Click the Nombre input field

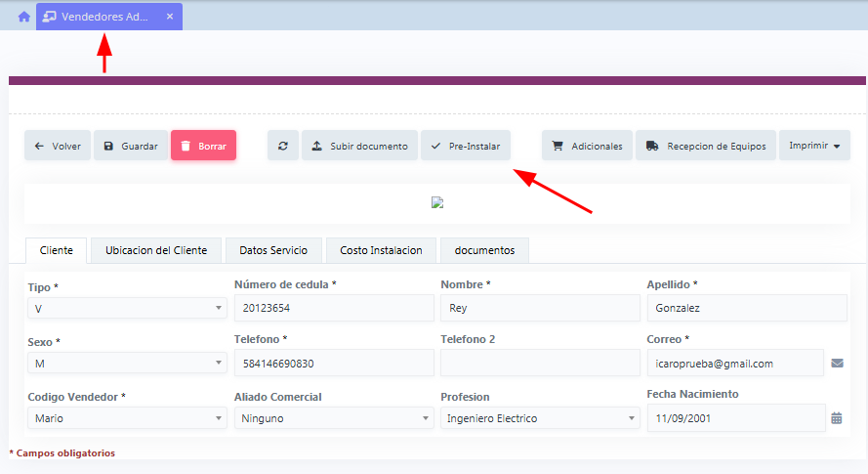pyautogui.click(x=540, y=308)
